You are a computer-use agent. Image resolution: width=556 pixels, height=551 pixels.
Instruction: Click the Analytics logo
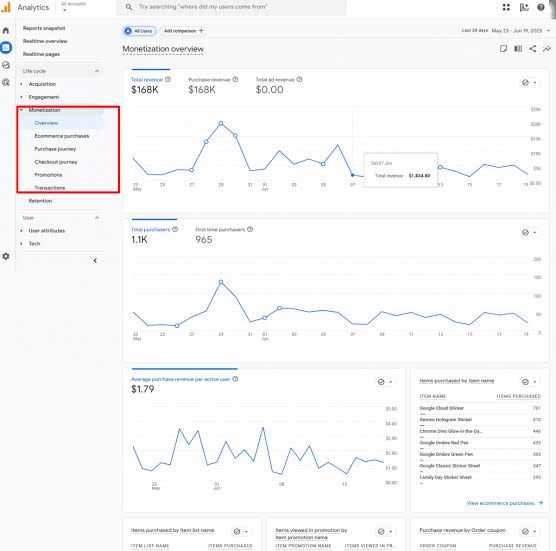(7, 7)
